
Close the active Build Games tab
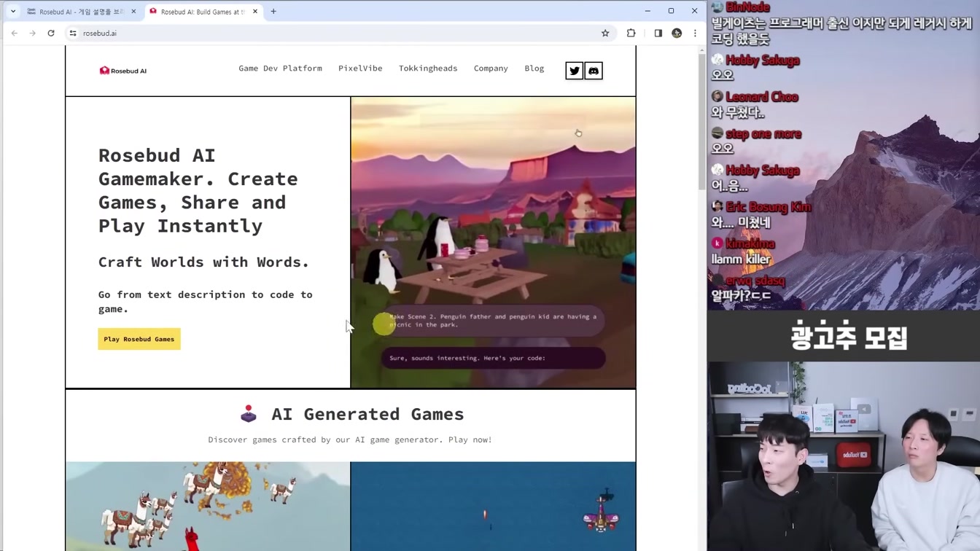(255, 12)
